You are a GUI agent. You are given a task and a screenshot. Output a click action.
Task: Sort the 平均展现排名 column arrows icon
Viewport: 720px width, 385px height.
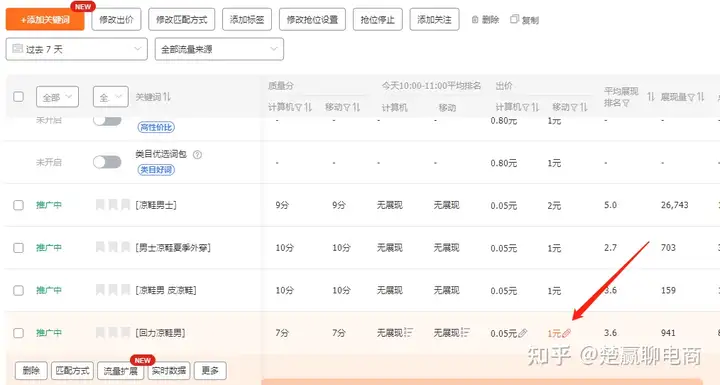651,97
